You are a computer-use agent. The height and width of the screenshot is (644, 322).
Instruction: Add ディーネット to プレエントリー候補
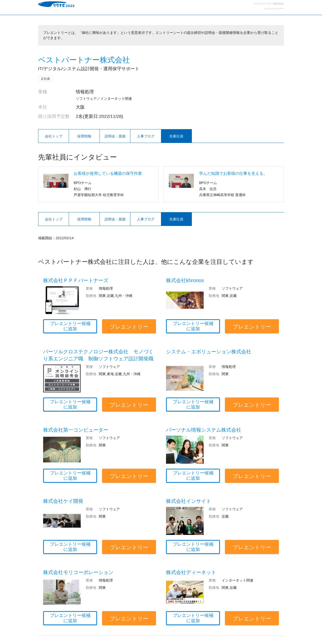click(193, 618)
